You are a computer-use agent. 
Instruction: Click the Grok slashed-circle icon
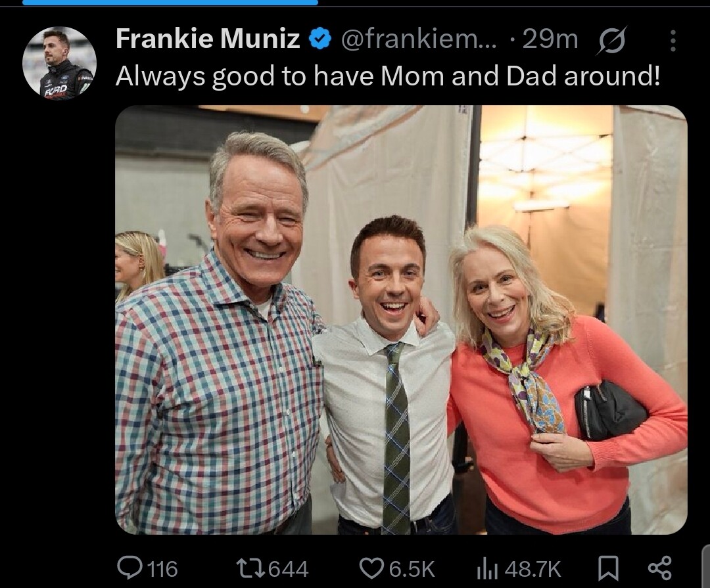[x=612, y=41]
